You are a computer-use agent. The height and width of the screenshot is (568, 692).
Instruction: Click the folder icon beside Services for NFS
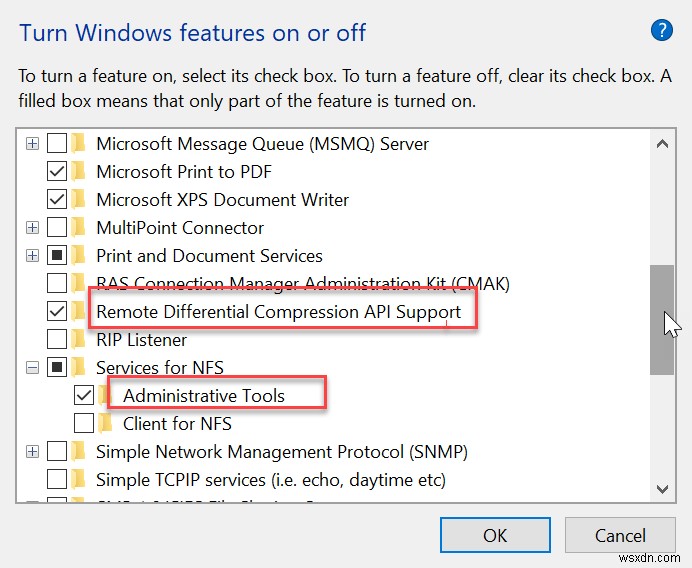point(79,367)
